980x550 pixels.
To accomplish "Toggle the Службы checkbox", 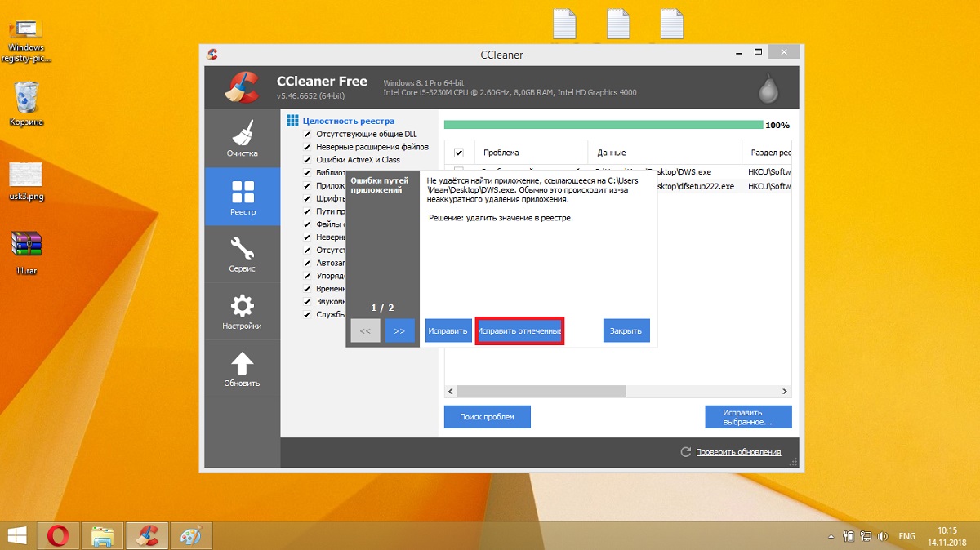I will (x=307, y=314).
